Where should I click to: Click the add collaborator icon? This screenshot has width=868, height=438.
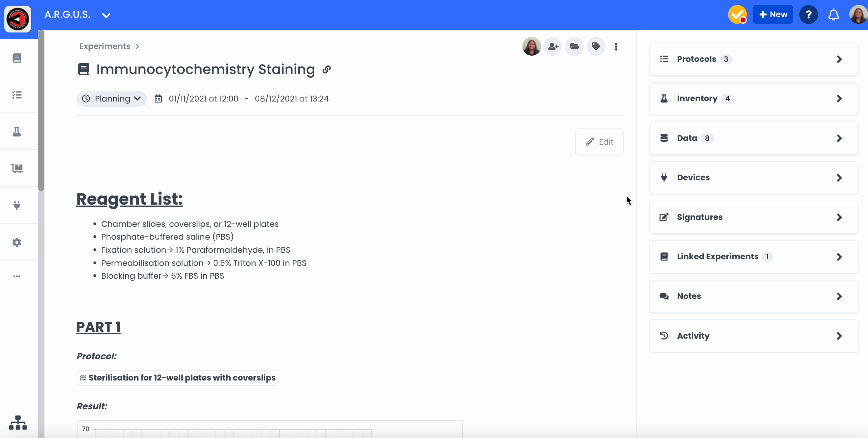553,47
